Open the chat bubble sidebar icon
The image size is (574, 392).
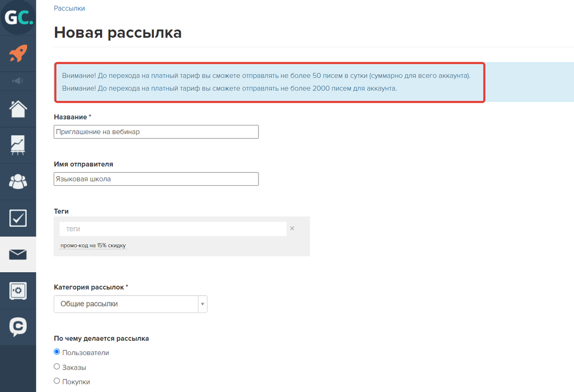18,326
